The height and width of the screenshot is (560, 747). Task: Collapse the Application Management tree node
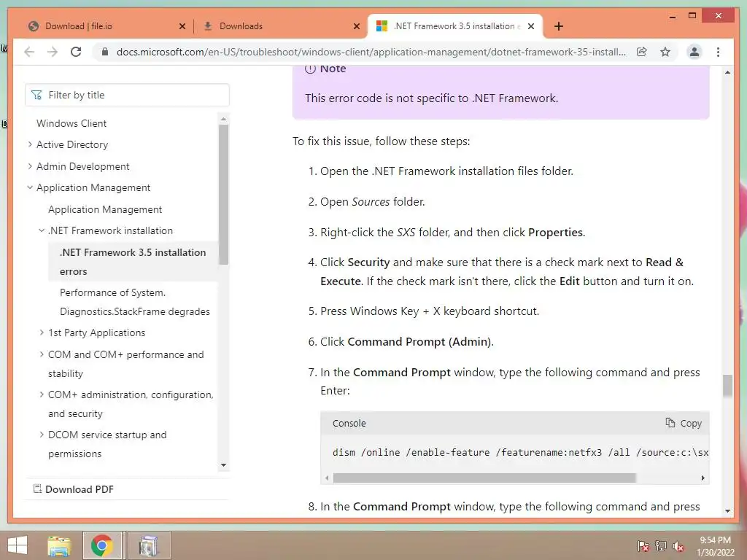[29, 187]
